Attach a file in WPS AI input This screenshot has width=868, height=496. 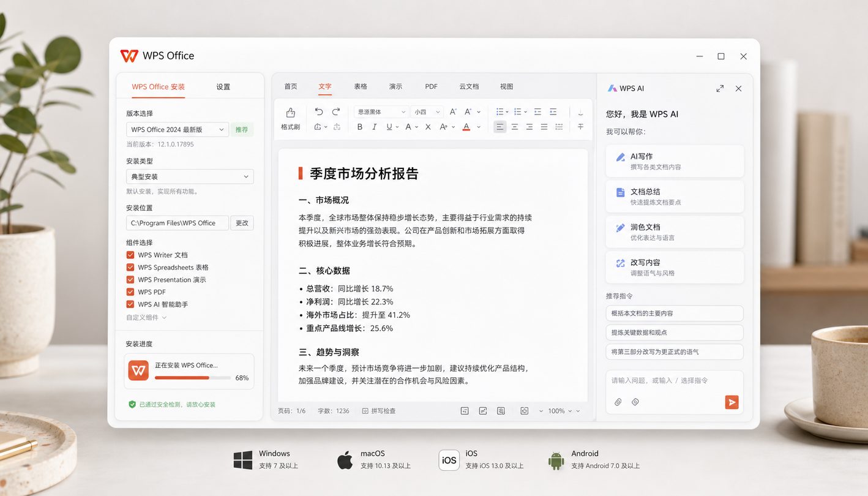pyautogui.click(x=618, y=402)
